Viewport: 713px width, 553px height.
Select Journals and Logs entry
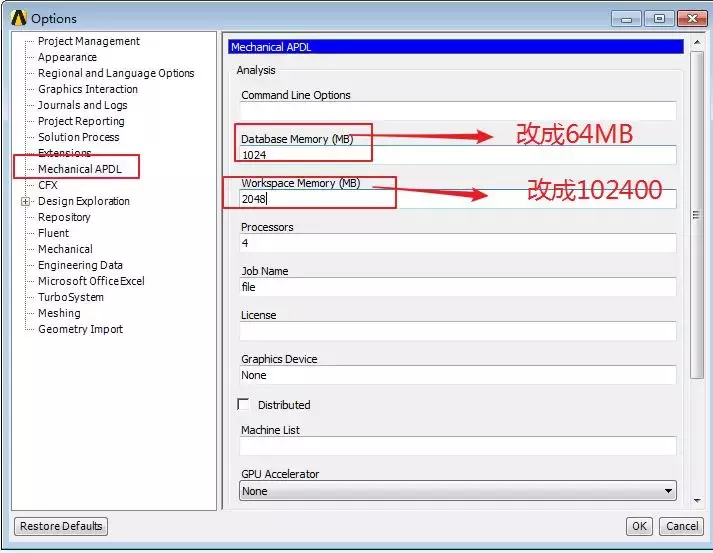click(82, 105)
